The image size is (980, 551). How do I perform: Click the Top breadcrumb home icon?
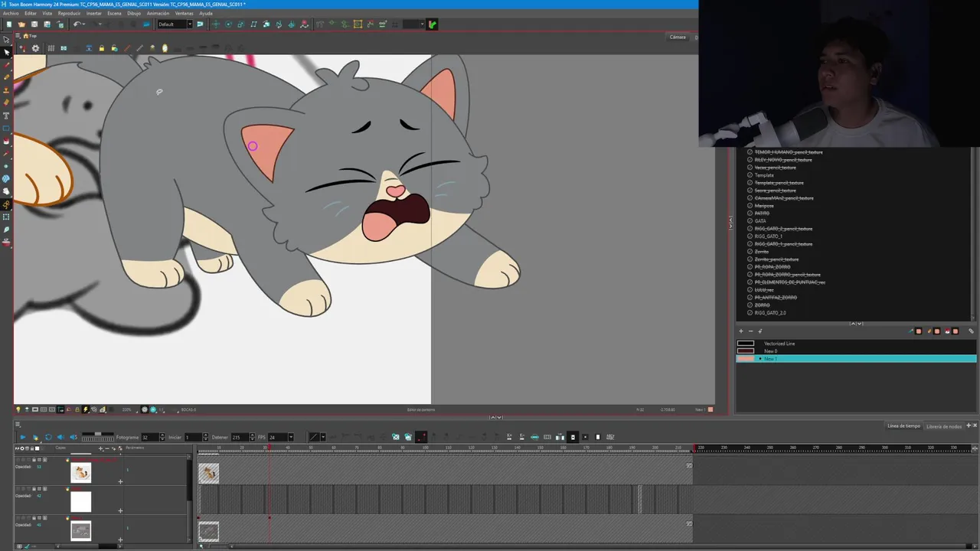click(25, 36)
